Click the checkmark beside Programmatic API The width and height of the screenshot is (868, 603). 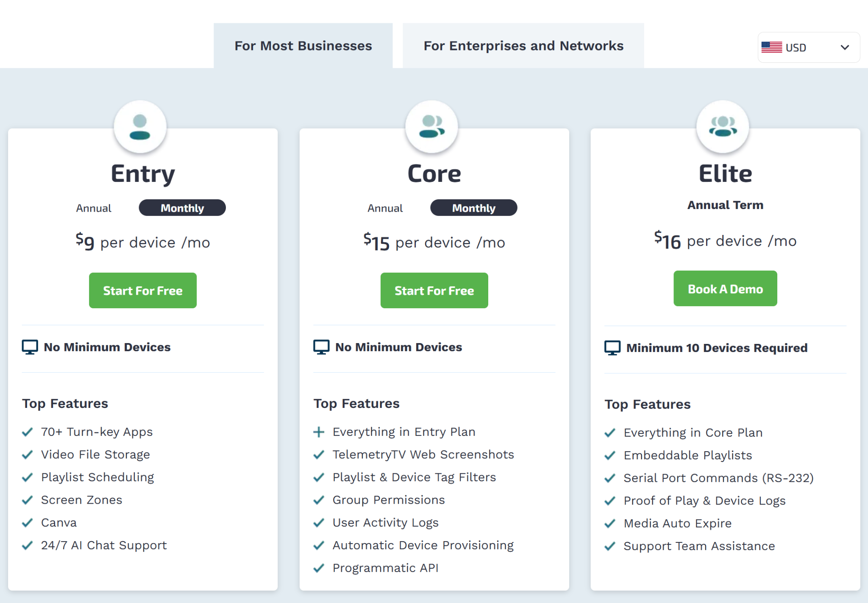click(319, 568)
